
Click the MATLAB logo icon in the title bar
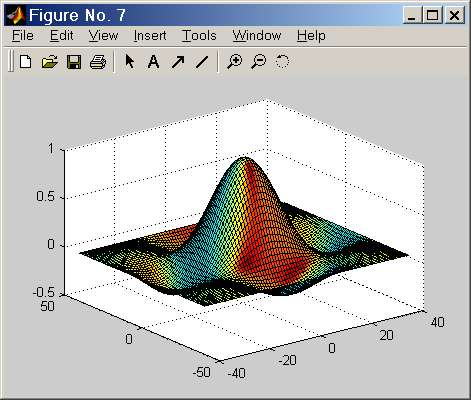15,15
